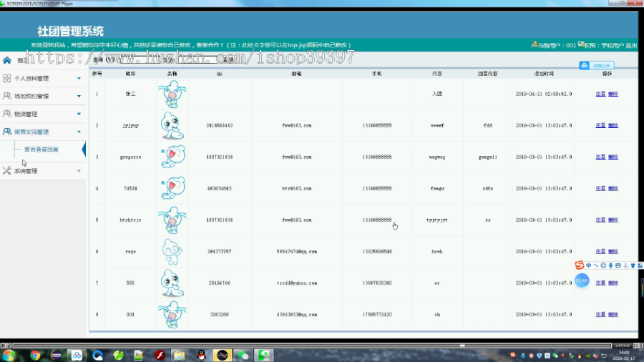Open the 个人资料管理 menu label

click(31, 79)
